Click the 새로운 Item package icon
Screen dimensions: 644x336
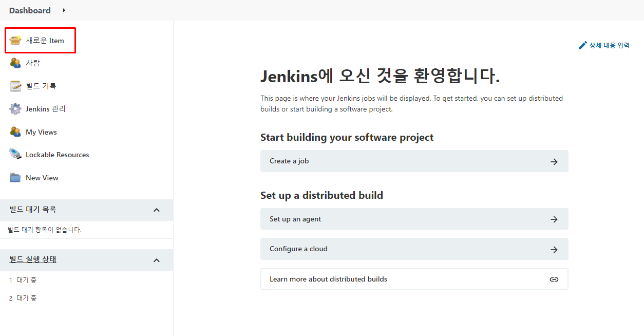[15, 40]
